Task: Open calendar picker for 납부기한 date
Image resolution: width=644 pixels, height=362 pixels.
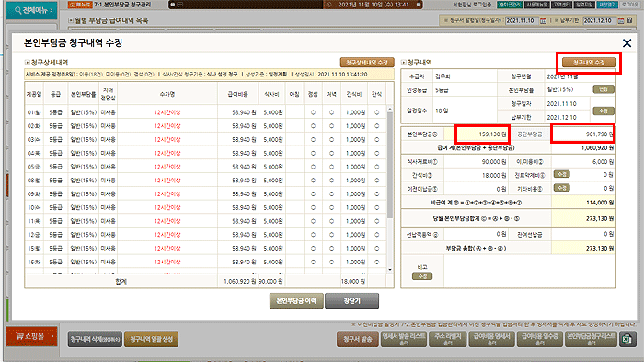Action: pyautogui.click(x=621, y=20)
